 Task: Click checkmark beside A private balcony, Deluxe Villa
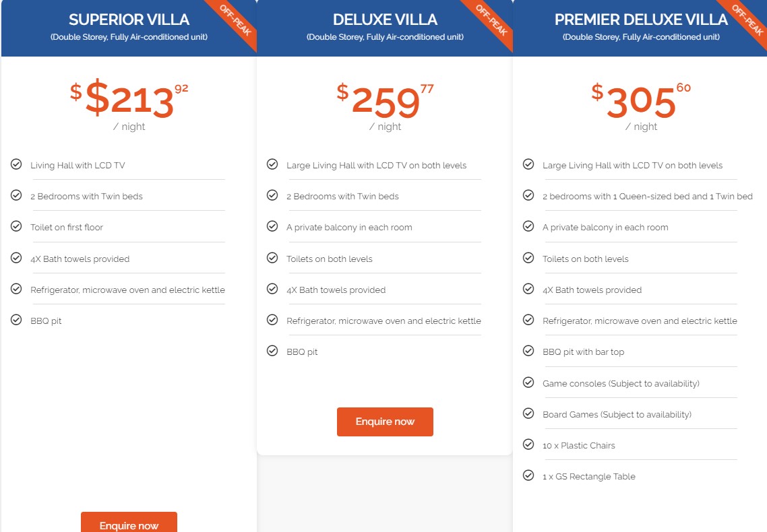pyautogui.click(x=272, y=226)
